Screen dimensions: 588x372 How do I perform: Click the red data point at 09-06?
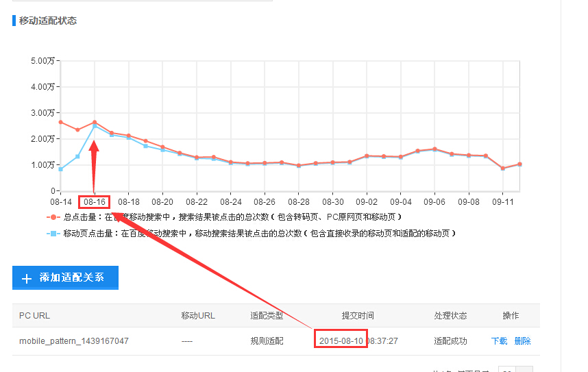(x=434, y=149)
